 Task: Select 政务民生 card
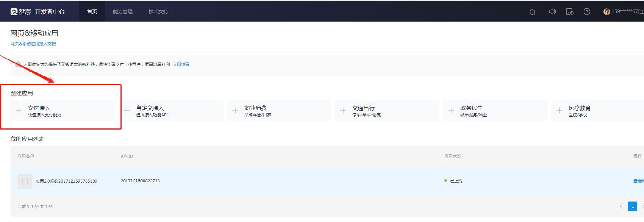[495, 111]
